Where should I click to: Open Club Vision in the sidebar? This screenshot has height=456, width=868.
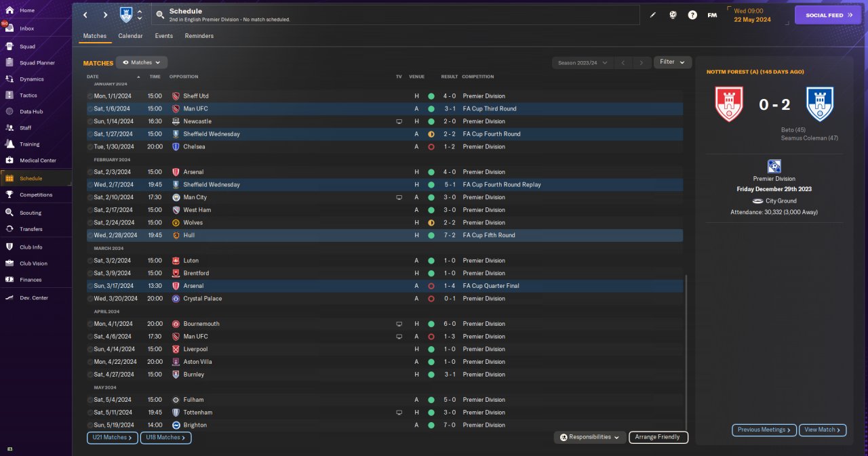tap(37, 264)
